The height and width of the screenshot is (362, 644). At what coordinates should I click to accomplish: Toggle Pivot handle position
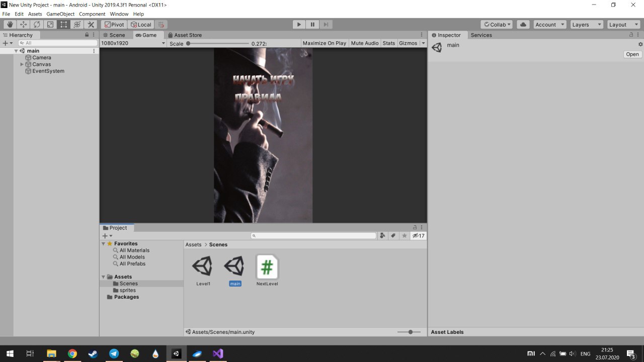tap(114, 25)
